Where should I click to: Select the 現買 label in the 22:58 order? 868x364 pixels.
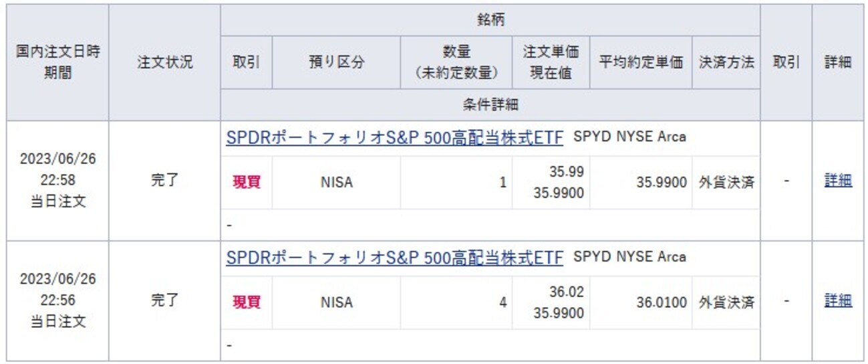coord(246,182)
